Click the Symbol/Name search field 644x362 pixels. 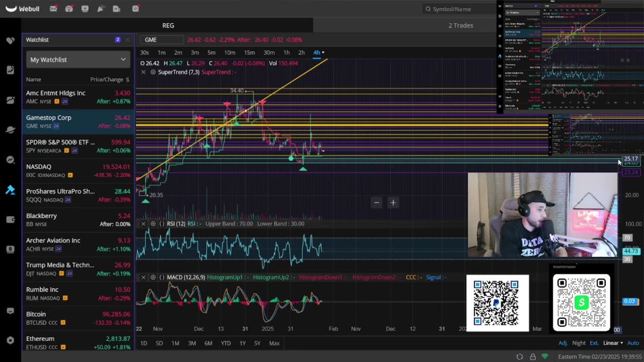[459, 9]
